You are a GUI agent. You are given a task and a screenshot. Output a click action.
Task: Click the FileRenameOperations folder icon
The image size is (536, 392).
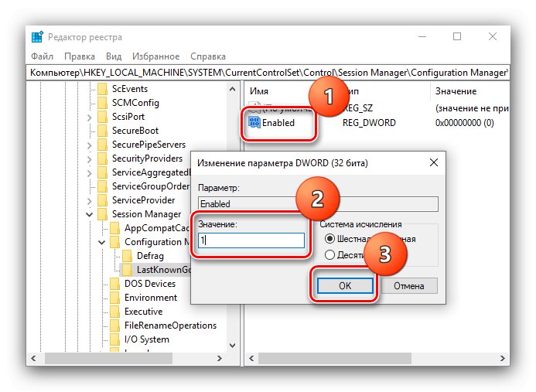click(114, 326)
